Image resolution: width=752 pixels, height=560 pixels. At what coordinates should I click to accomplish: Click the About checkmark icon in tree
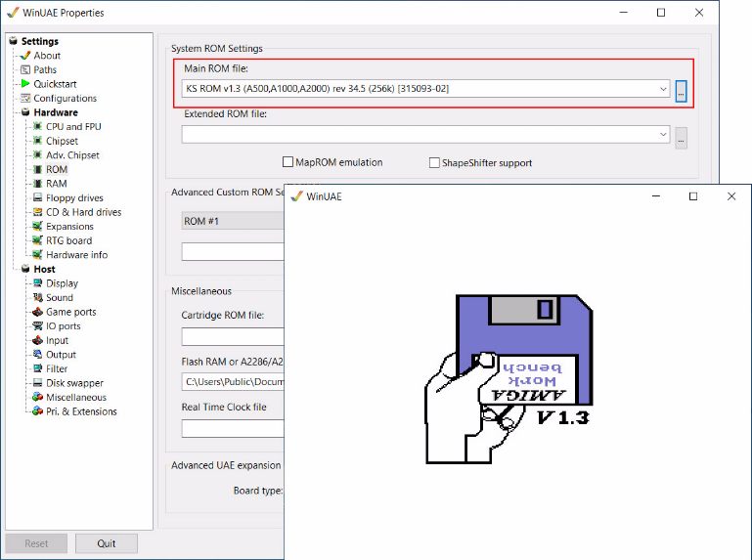[25, 56]
